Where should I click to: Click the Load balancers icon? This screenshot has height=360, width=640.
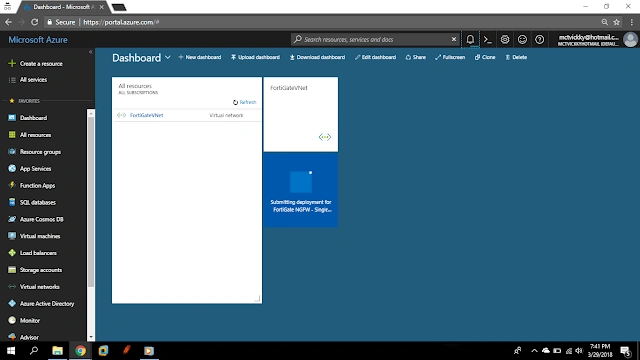click(12, 253)
